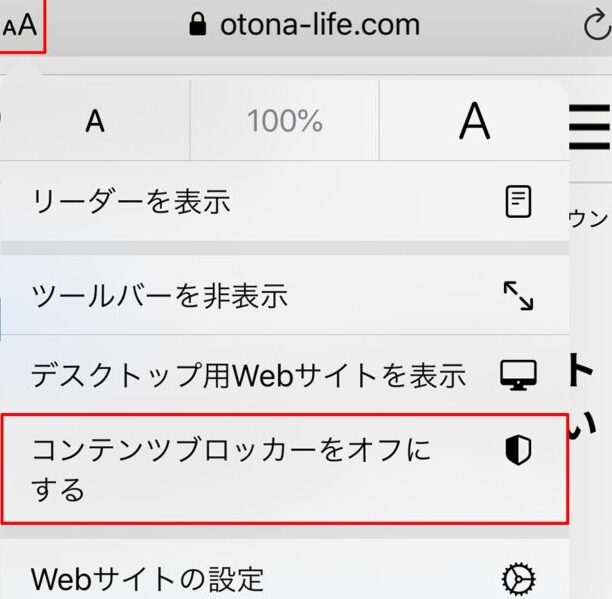Choose デスクトップ用Webサイトを表示 label
Screen dimensions: 612x599
(249, 375)
